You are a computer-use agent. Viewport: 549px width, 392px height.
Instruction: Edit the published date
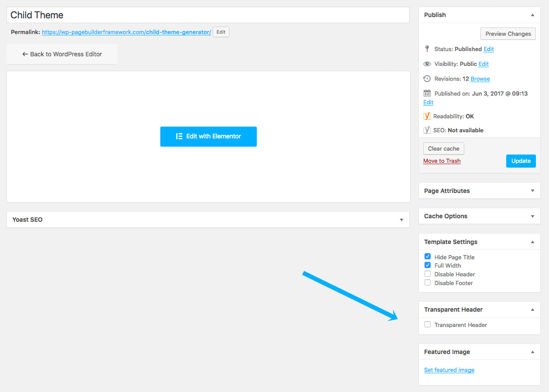pos(428,102)
